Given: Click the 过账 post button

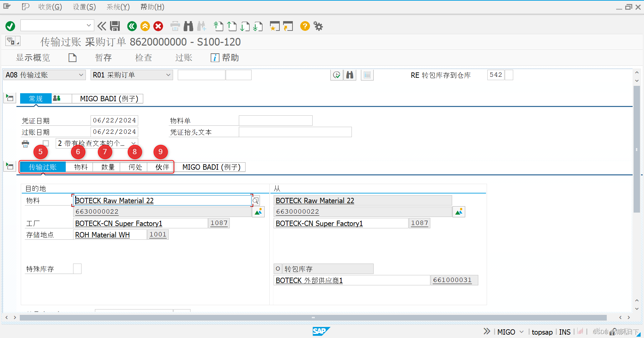Looking at the screenshot, I should 183,58.
